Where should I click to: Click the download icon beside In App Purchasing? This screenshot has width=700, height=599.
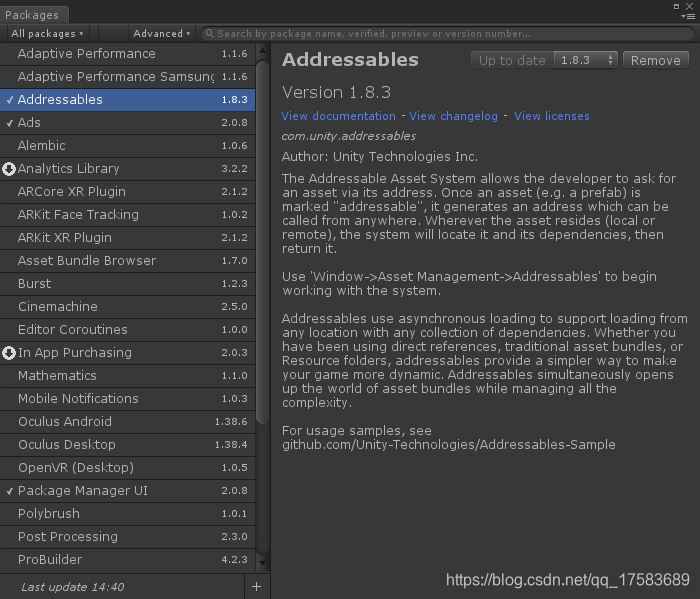(9, 353)
